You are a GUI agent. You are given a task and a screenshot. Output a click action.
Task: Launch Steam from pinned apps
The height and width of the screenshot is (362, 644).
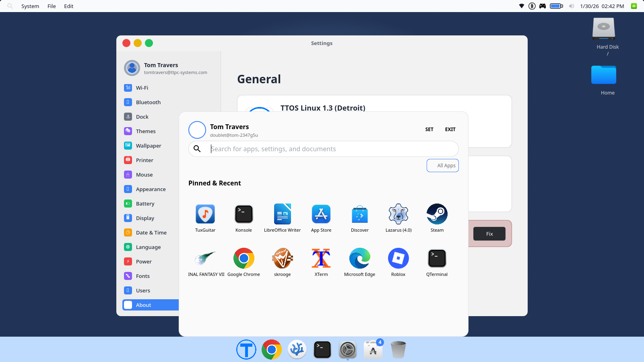[437, 218]
